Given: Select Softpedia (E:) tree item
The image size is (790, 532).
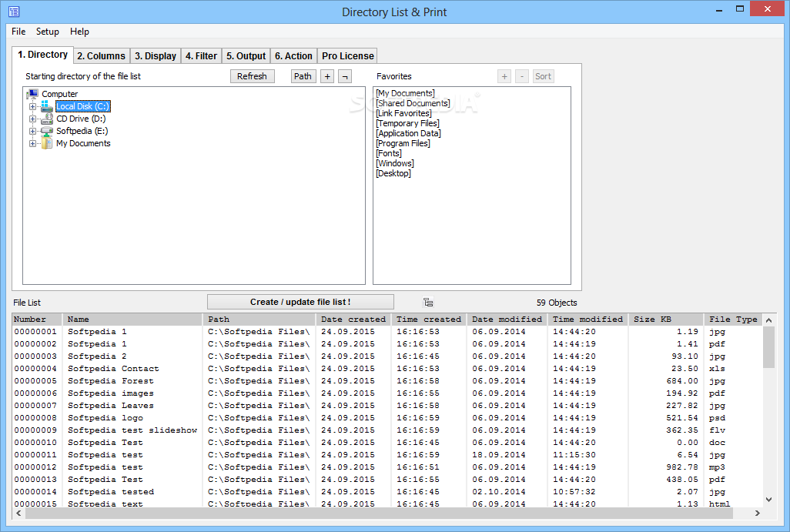Looking at the screenshot, I should (82, 131).
